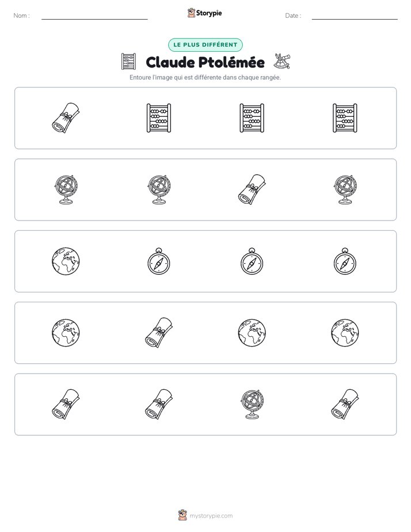
Task: Click the rightmost scroll in the last row
Action: [x=345, y=404]
